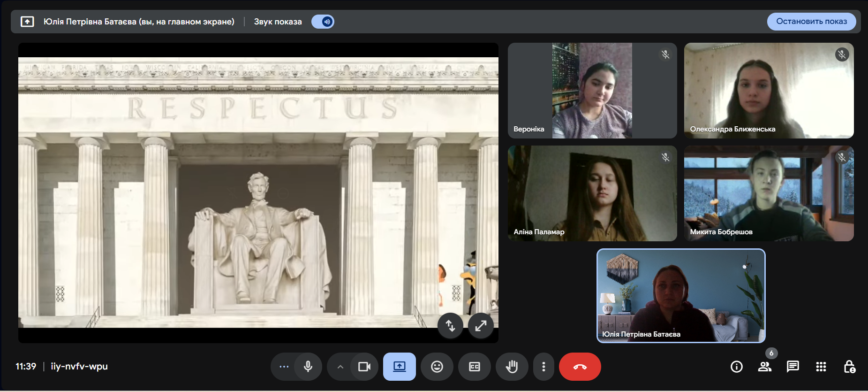Screen dimensions: 868x392
Task: Toggle the Звук показа audio switch
Action: pyautogui.click(x=323, y=22)
